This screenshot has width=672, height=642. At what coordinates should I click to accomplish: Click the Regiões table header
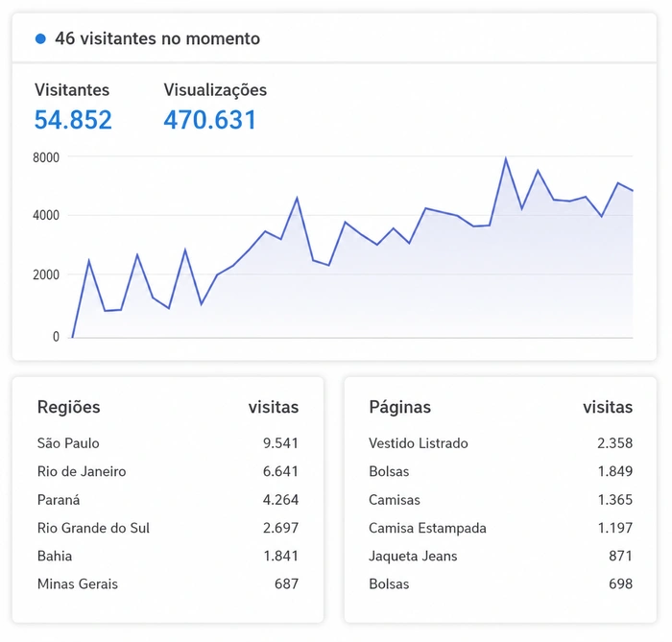68,407
